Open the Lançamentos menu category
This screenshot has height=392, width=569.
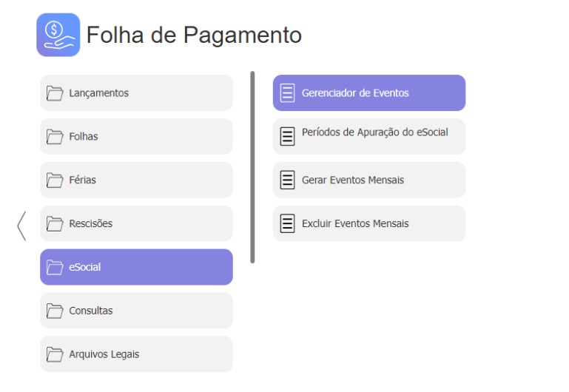(136, 93)
